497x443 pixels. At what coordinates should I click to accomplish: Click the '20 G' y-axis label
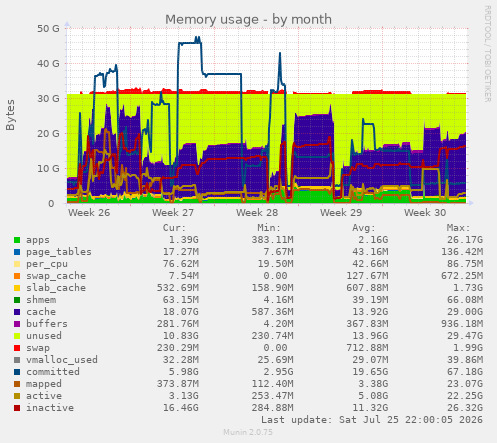point(48,134)
